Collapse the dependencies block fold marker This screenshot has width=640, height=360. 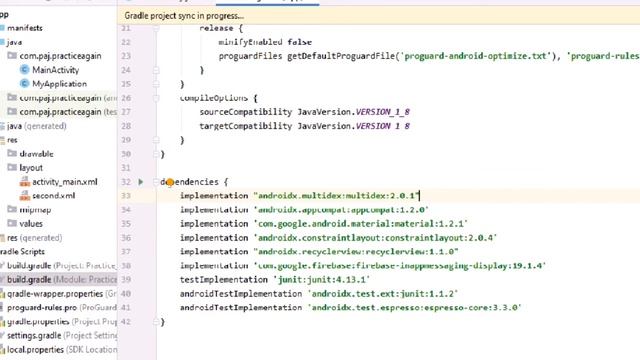point(156,182)
